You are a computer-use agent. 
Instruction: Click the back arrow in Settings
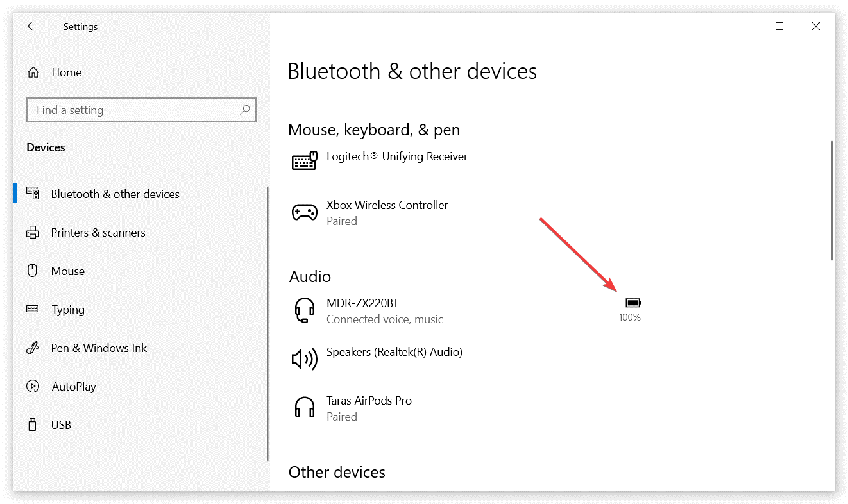(x=32, y=26)
